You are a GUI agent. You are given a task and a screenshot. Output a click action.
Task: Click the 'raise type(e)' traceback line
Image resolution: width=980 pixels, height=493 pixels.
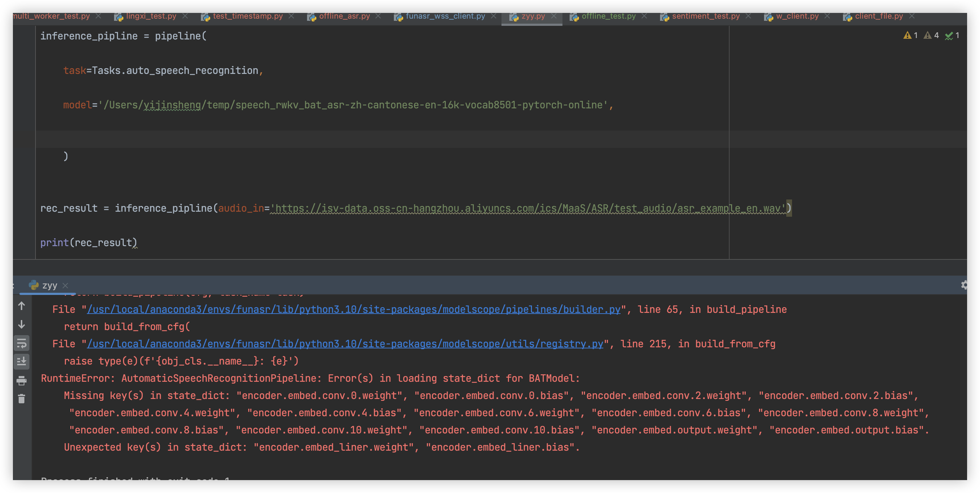coord(182,361)
